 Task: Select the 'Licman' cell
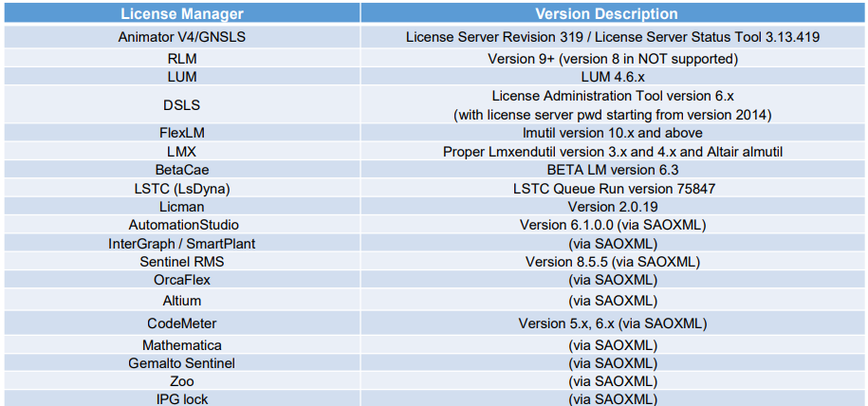coord(182,207)
